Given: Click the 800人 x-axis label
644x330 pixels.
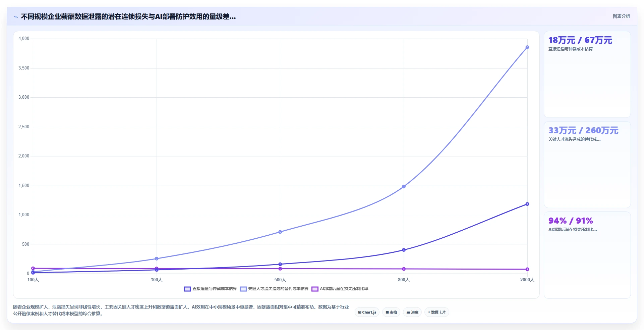Looking at the screenshot, I should [404, 280].
